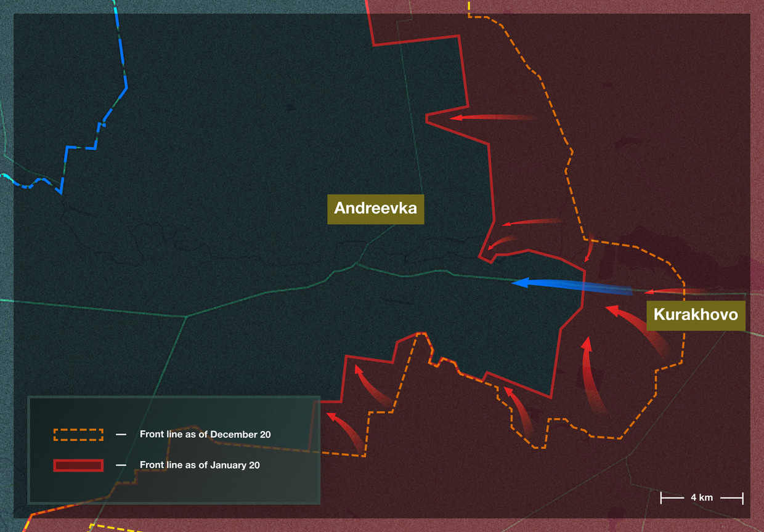The image size is (764, 532).
Task: Click the northernmost red advance arrow
Action: tap(490, 117)
